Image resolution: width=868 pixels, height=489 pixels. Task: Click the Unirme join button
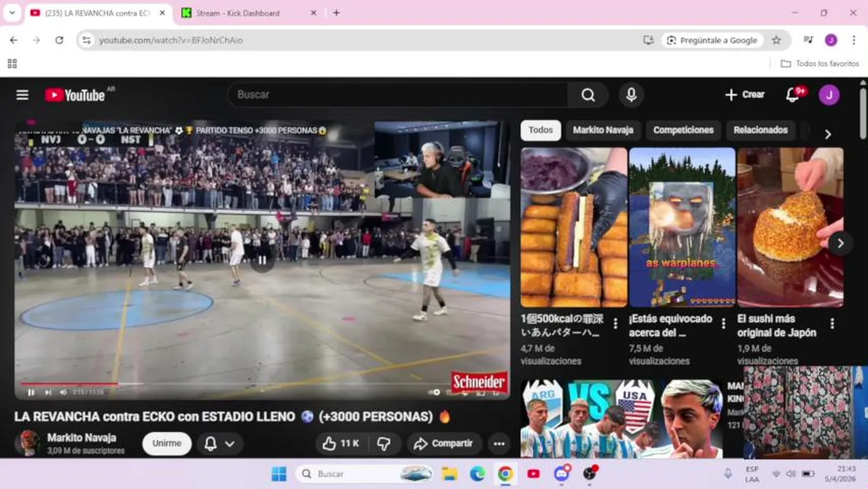(x=167, y=443)
